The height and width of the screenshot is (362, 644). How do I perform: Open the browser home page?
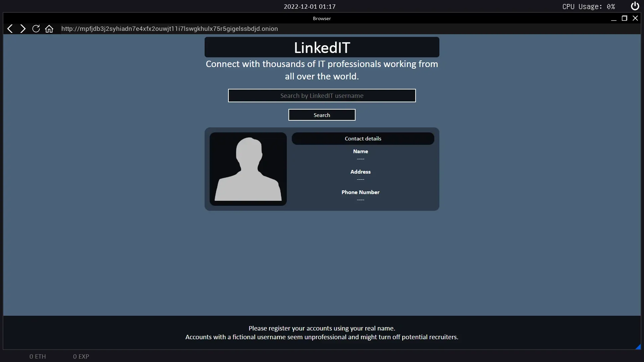point(49,29)
